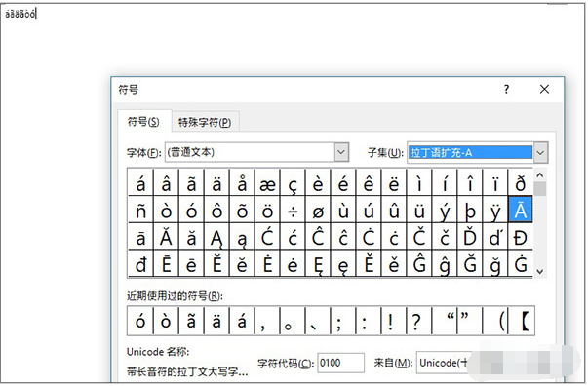Pick the 【 bracket in recent symbols

coord(522,321)
